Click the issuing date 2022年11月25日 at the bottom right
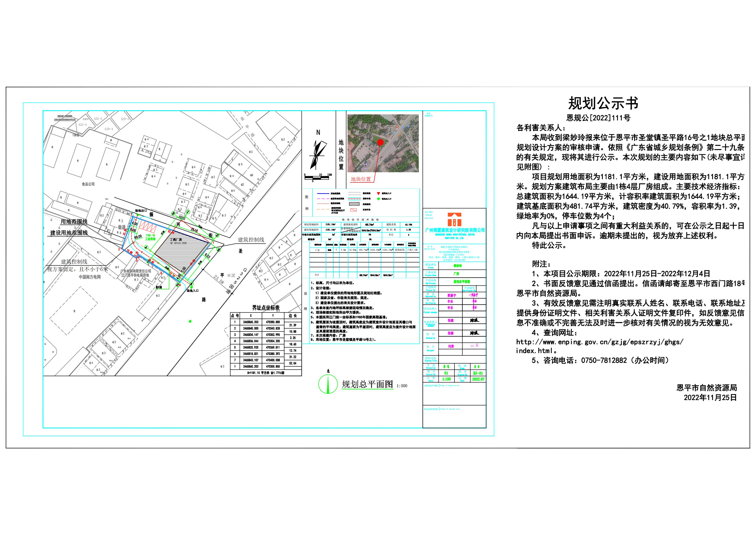The height and width of the screenshot is (535, 756). (710, 398)
